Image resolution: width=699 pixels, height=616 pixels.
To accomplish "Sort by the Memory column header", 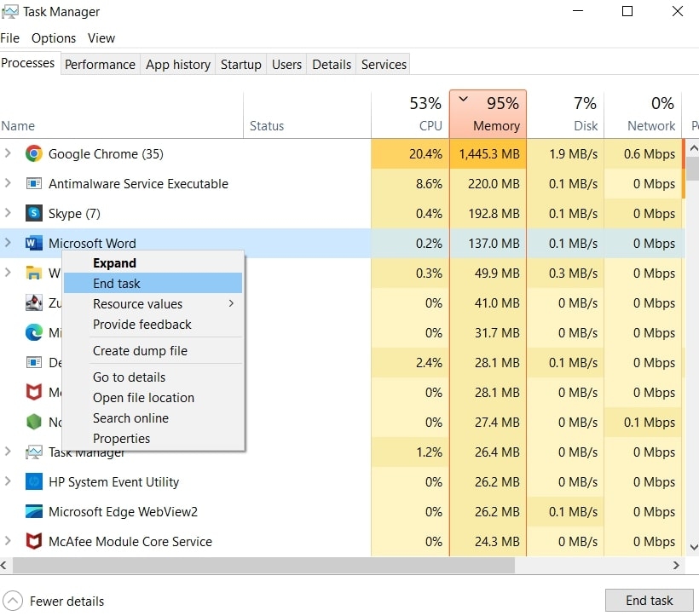I will 488,114.
